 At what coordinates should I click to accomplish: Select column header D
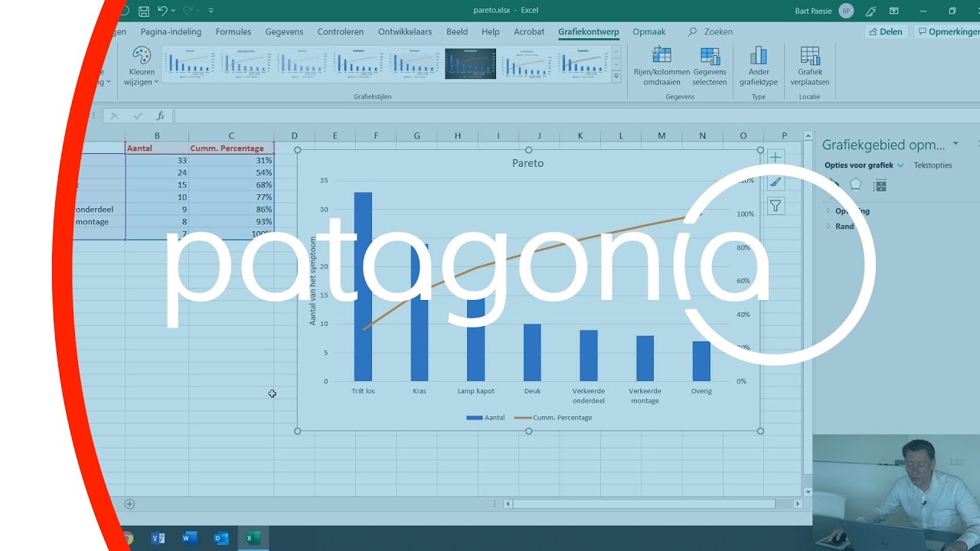click(294, 136)
